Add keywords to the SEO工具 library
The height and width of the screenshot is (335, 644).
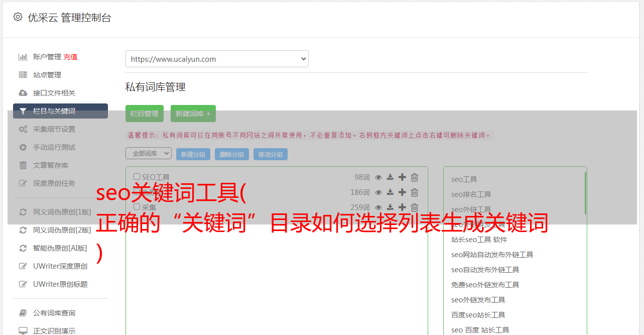tap(402, 177)
